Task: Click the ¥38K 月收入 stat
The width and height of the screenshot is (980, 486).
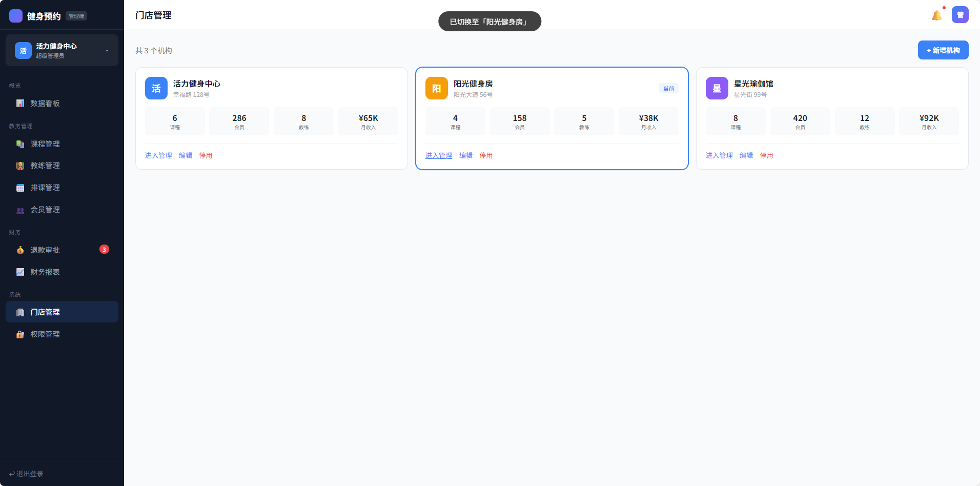Action: (x=648, y=121)
